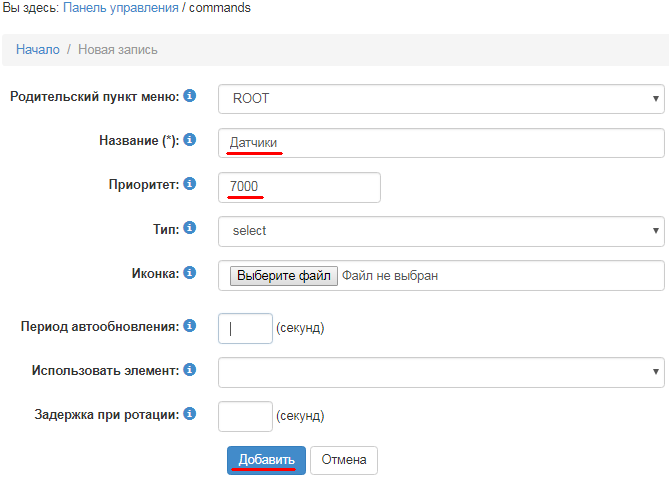Open the ROOT parent menu dropdown
The height and width of the screenshot is (478, 669).
pyautogui.click(x=441, y=99)
